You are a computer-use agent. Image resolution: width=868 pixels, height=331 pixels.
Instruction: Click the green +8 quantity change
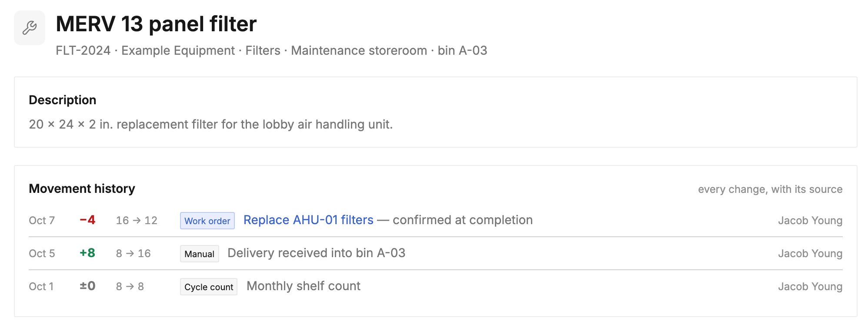pos(87,253)
